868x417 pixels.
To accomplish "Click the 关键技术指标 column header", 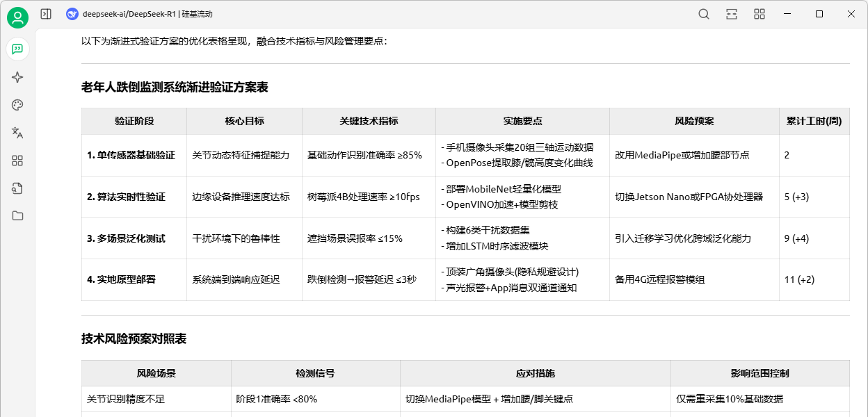I will (x=369, y=121).
